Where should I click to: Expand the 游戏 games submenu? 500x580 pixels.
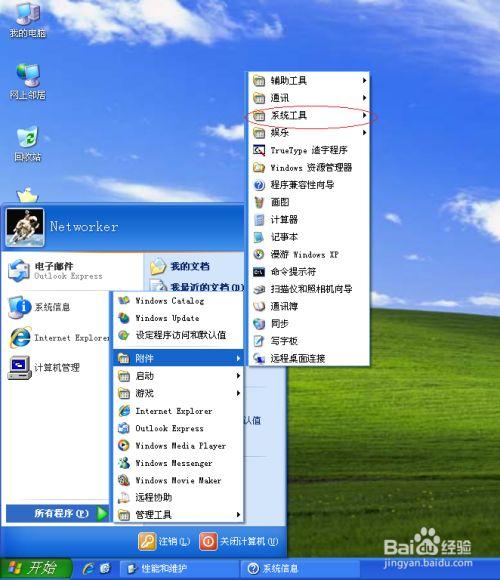[x=178, y=393]
